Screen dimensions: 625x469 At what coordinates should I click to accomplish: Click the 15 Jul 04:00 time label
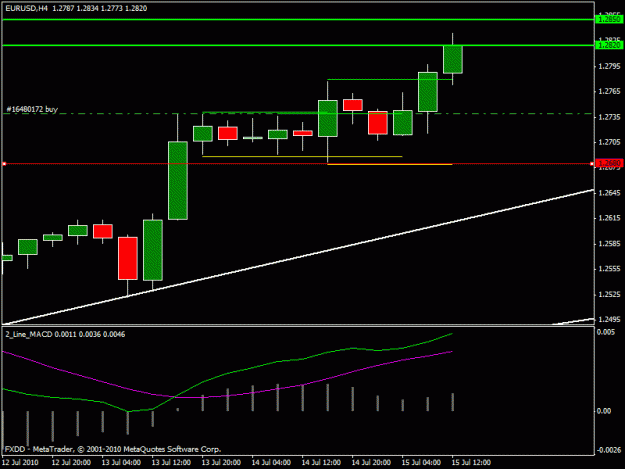[x=421, y=462]
